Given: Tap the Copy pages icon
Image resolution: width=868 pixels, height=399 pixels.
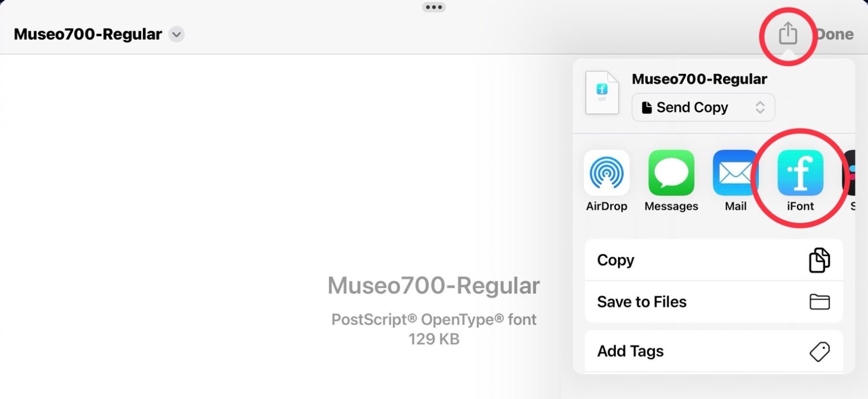Looking at the screenshot, I should point(819,260).
